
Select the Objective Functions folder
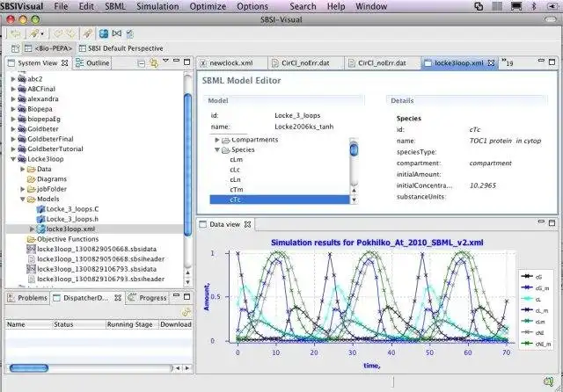[x=62, y=239]
